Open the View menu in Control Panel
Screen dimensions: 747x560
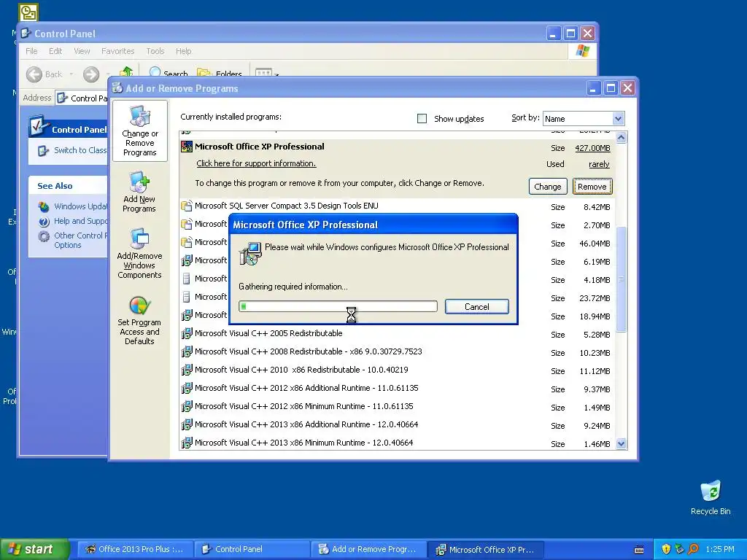pyautogui.click(x=82, y=51)
